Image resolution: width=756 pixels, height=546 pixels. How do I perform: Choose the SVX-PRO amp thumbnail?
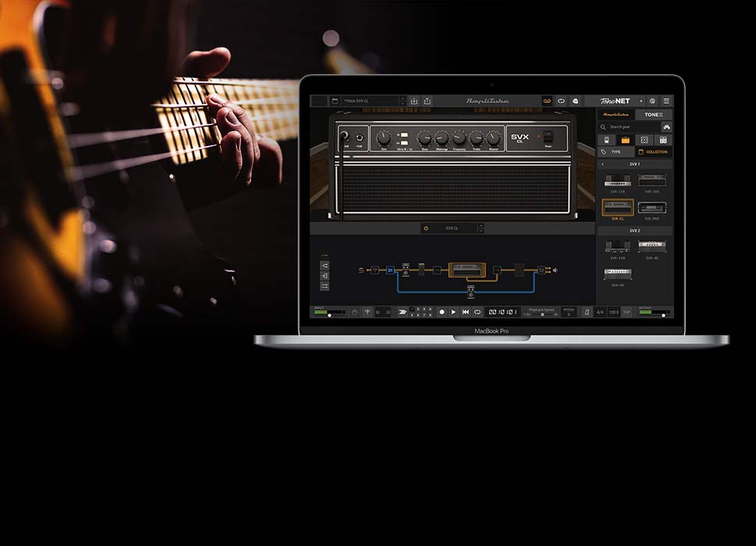(x=652, y=208)
